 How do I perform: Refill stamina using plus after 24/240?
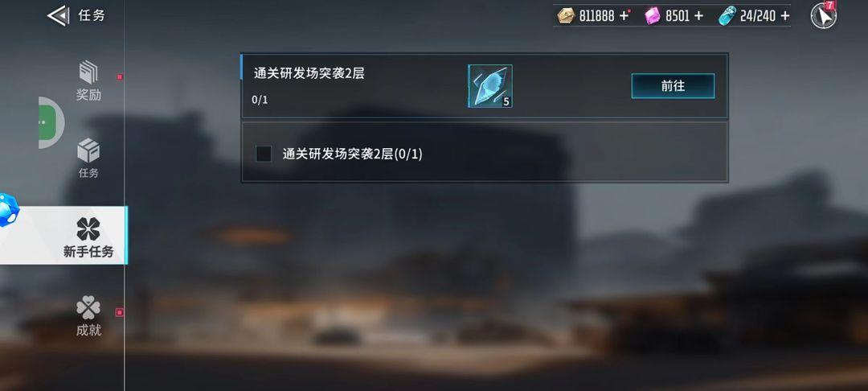pyautogui.click(x=785, y=15)
